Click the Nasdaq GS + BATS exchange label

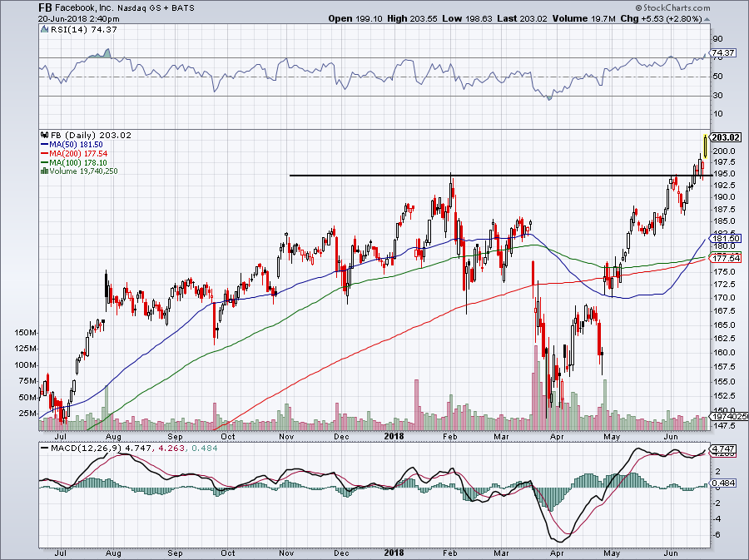tap(156, 8)
